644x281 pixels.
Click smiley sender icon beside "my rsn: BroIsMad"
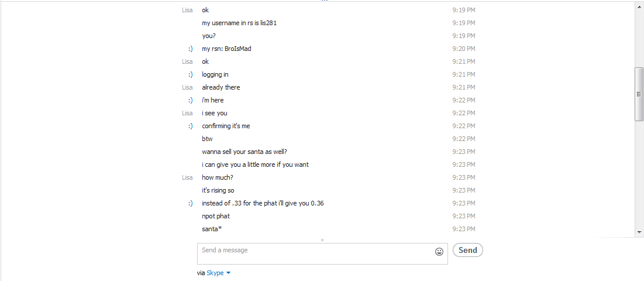tap(190, 49)
